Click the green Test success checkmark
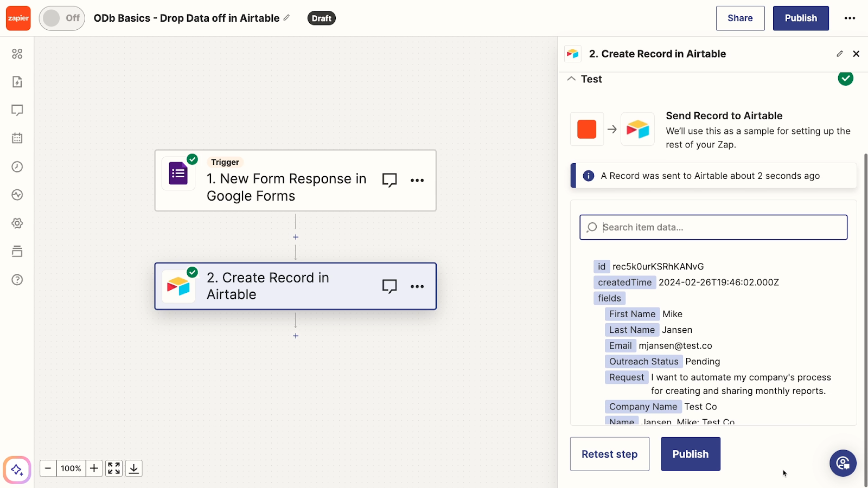The width and height of the screenshot is (868, 488). 845,79
